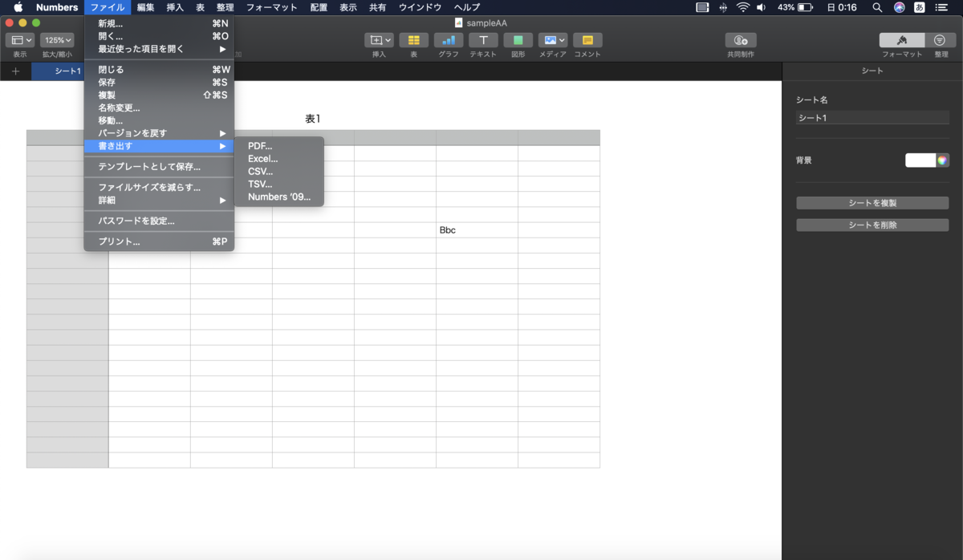Select プリント… in File menu
Viewport: 963px width, 560px height.
159,241
